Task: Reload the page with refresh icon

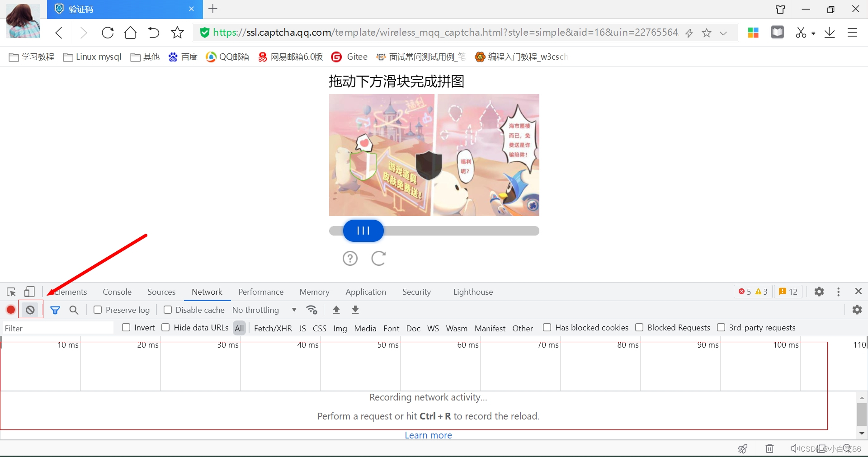Action: click(x=108, y=33)
